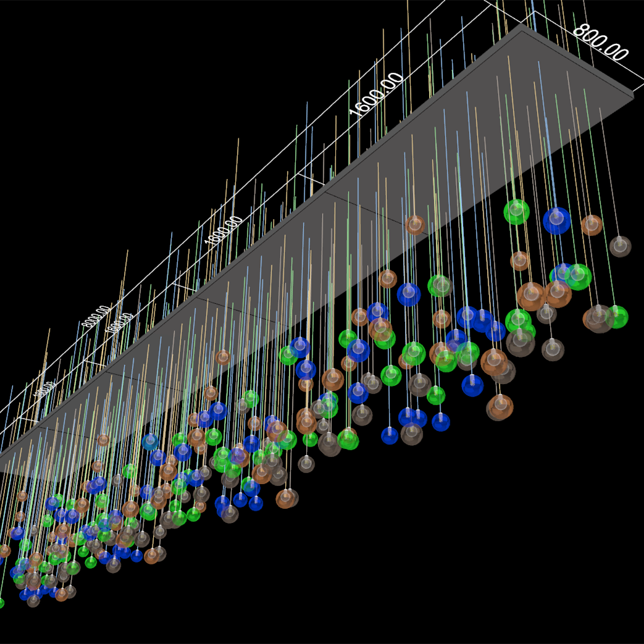Screen dimensions: 644x644
Task: Click the large green sphere beside the topmost blue sphere
Action: (516, 212)
